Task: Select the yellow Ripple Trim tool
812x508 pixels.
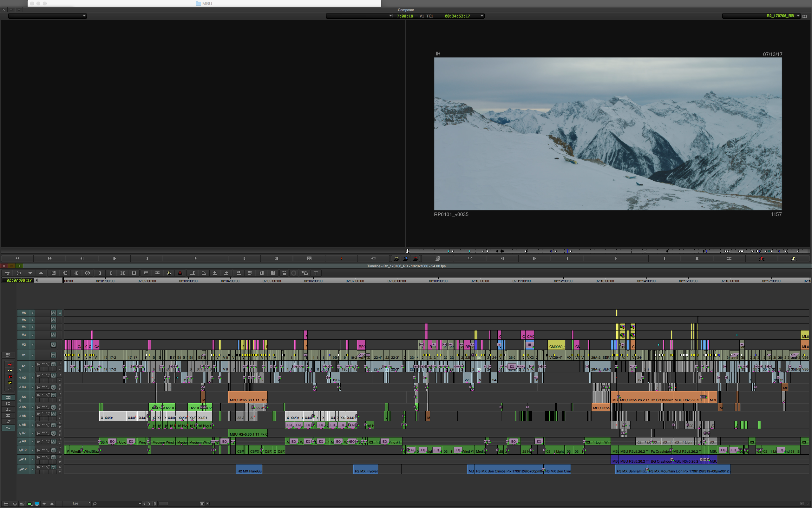Action: pos(10,382)
